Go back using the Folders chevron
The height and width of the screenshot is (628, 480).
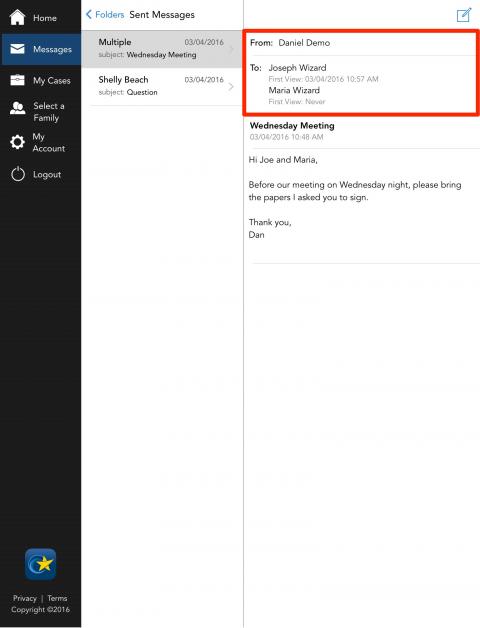coord(89,14)
